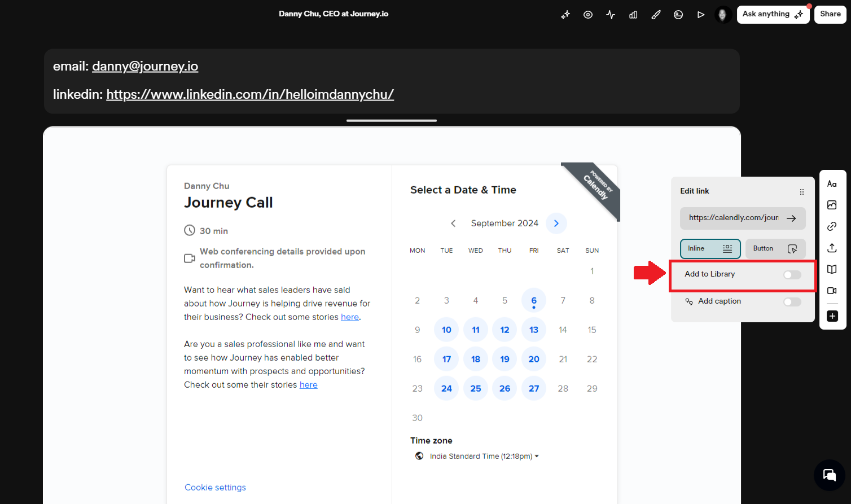Image resolution: width=851 pixels, height=504 pixels.
Task: Toggle the Add to Library switch
Action: (x=792, y=275)
